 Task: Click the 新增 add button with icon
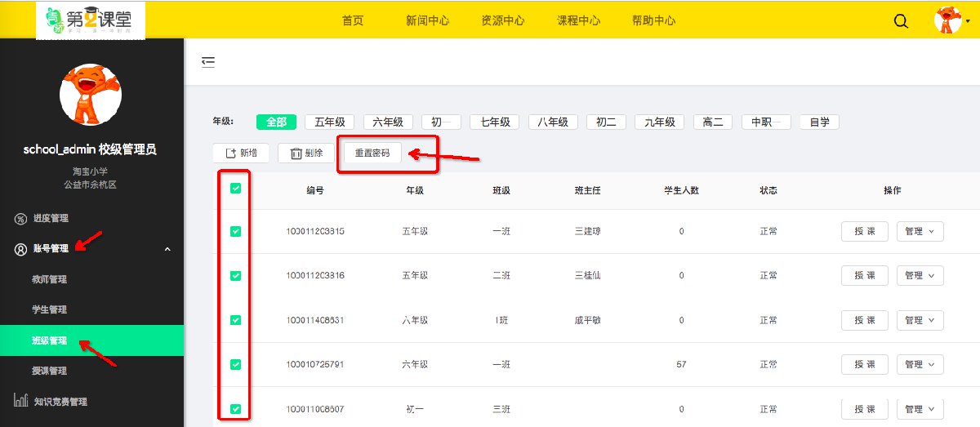point(241,153)
